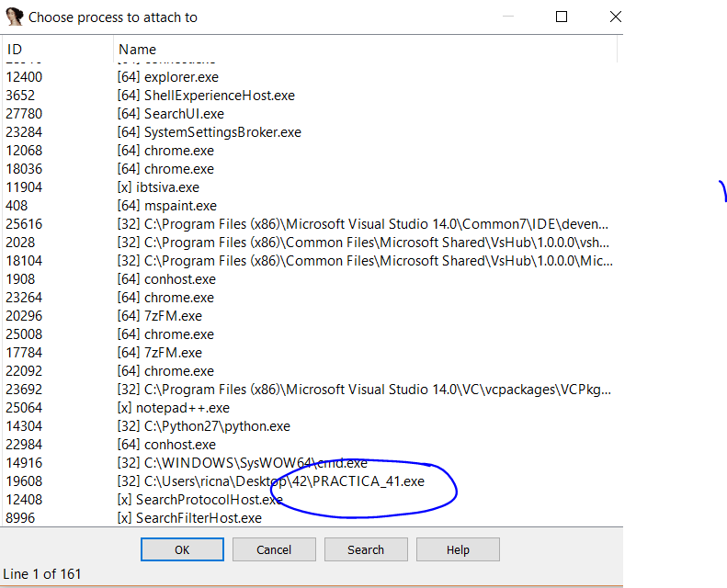727x588 pixels.
Task: Close the Choose process dialog
Action: [616, 17]
